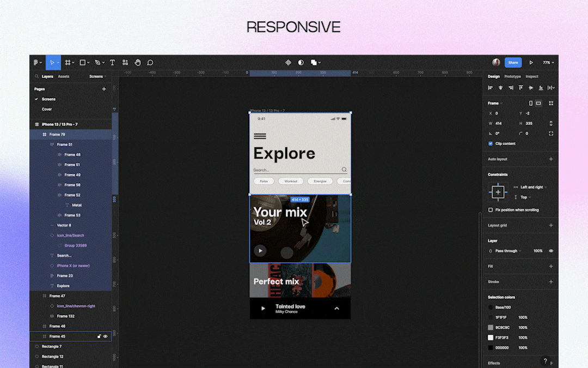Click the 9C9C9C selection color swatch
588x368 pixels.
point(491,328)
